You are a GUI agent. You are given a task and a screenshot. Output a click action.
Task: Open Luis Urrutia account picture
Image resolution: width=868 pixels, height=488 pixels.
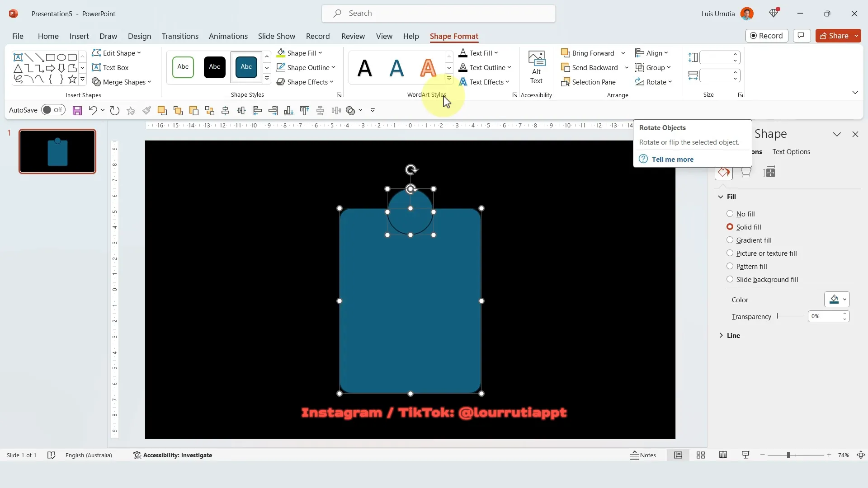(x=747, y=14)
